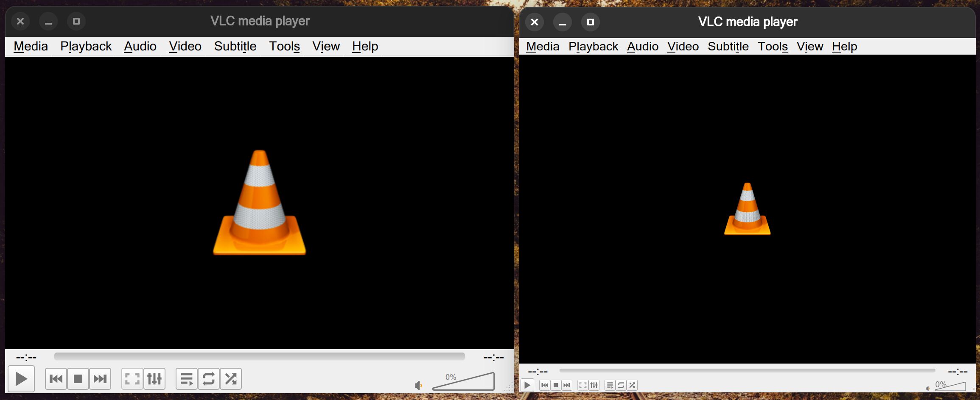The height and width of the screenshot is (400, 980).
Task: Click Play button in left VLC window
Action: click(21, 379)
